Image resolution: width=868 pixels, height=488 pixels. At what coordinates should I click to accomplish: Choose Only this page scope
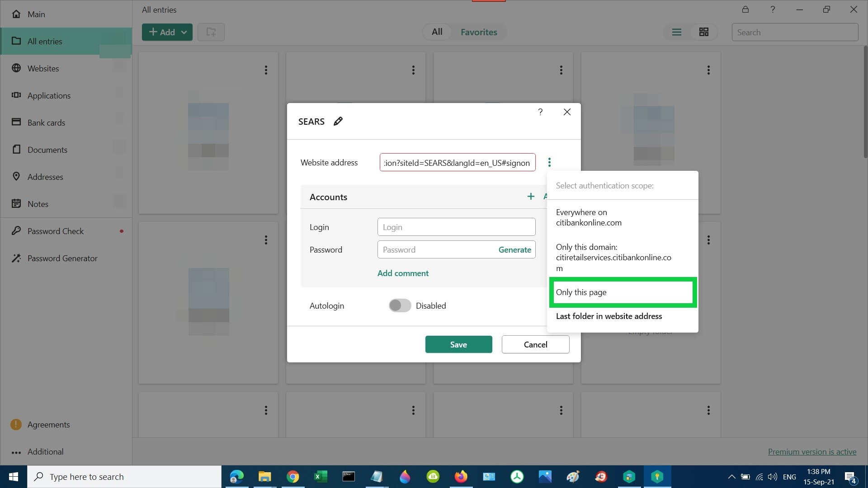pyautogui.click(x=623, y=292)
